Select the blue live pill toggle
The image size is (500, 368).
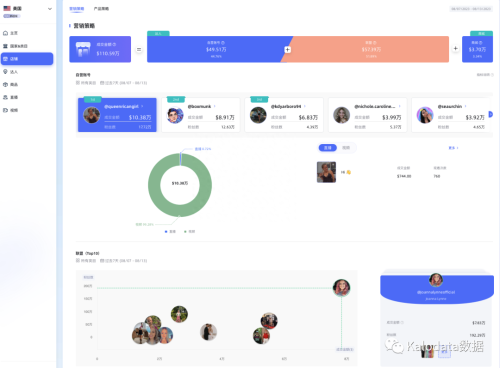tap(328, 148)
